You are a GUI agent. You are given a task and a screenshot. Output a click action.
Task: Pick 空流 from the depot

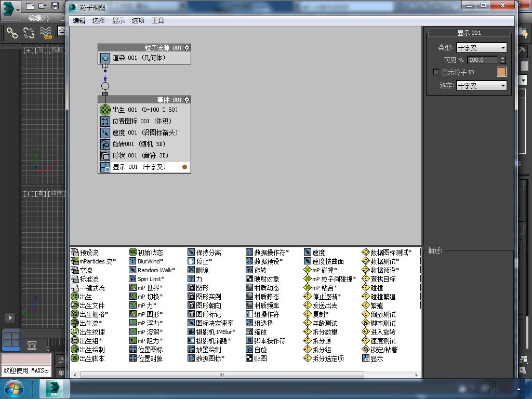coord(82,270)
